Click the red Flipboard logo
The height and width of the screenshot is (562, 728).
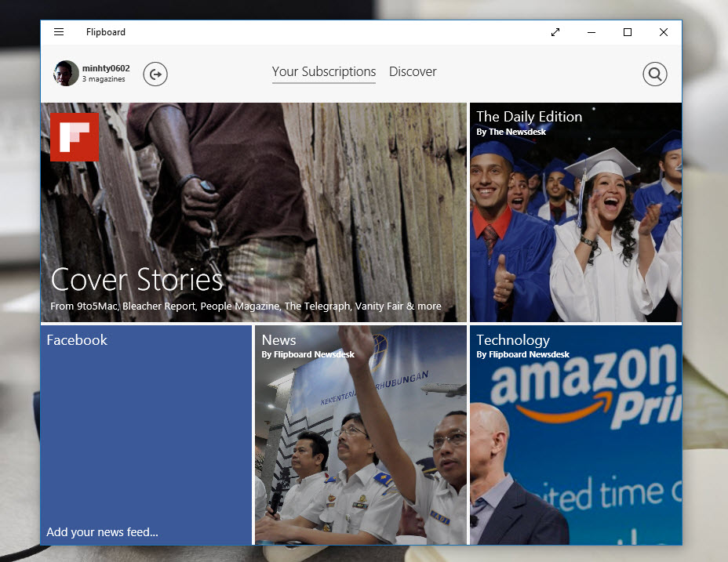(x=75, y=136)
